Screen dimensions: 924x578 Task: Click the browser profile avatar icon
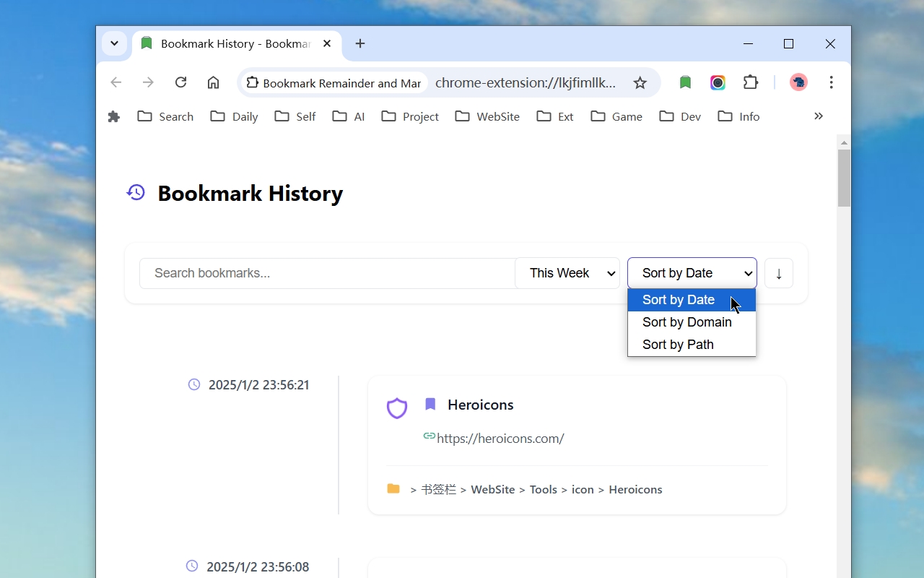point(798,82)
